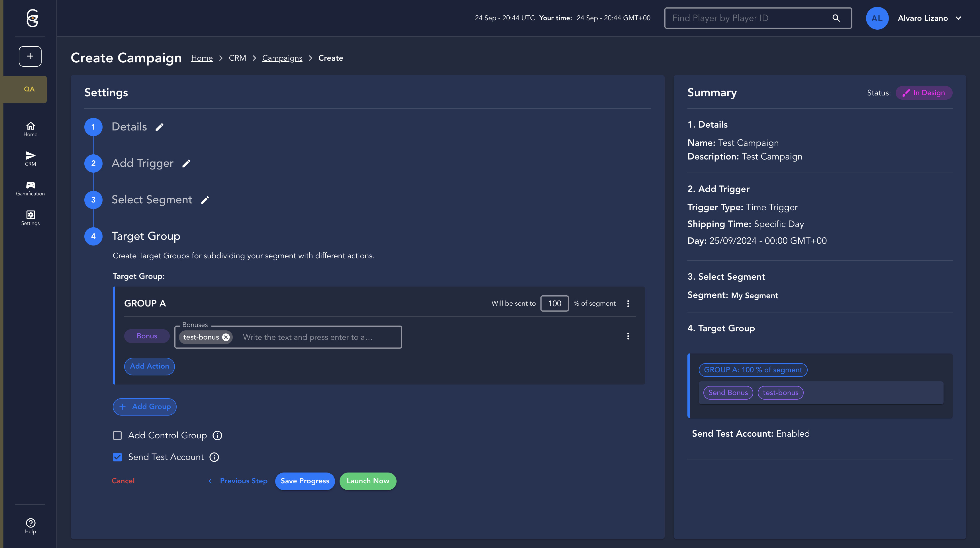Click the Launch Now button

click(367, 481)
